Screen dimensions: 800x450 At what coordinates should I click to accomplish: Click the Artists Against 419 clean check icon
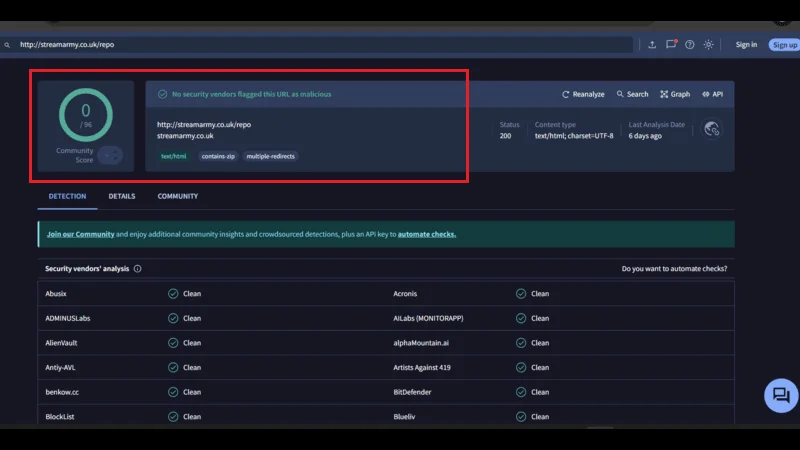(x=521, y=368)
